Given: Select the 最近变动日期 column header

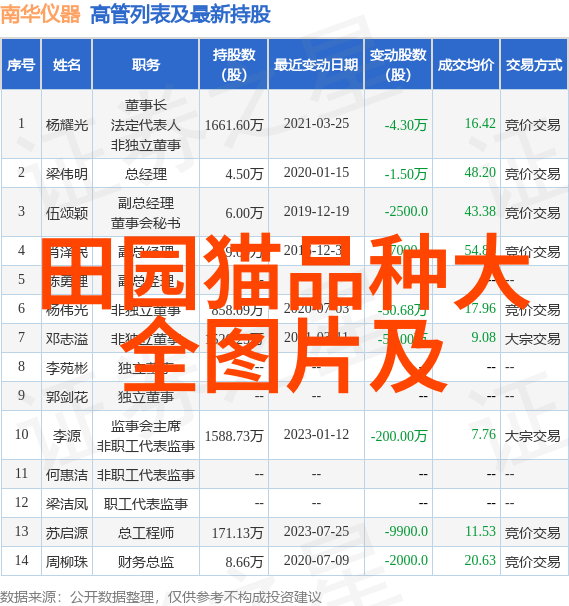Looking at the screenshot, I should [x=316, y=65].
